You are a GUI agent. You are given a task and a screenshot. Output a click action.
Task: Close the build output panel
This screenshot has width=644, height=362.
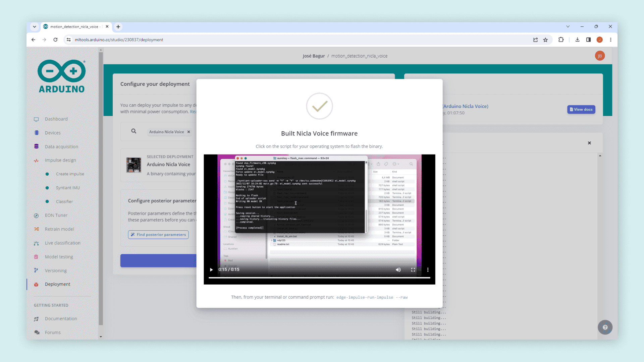pos(589,143)
